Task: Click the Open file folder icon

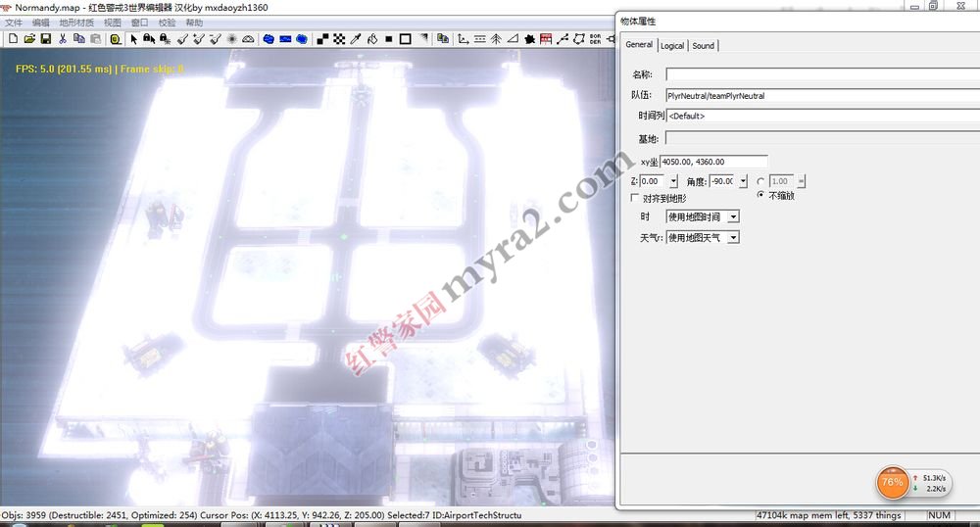Action: click(x=29, y=39)
